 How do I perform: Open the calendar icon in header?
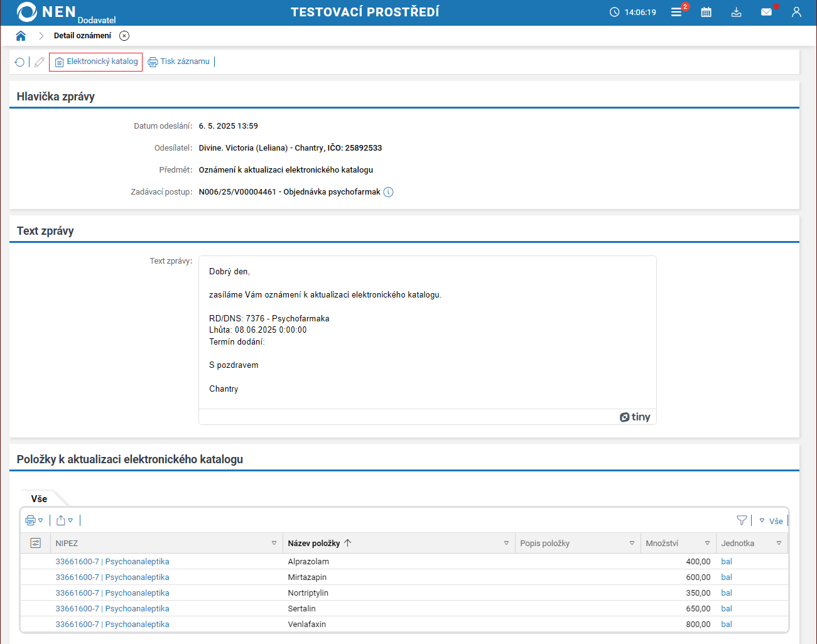(x=706, y=12)
